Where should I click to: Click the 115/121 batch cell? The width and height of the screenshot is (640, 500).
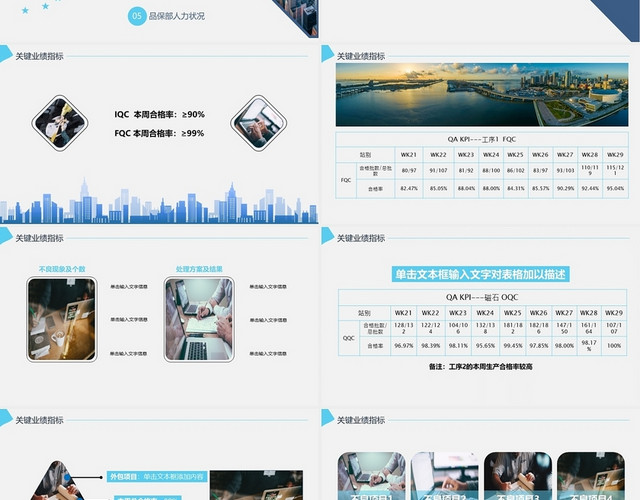(x=615, y=171)
